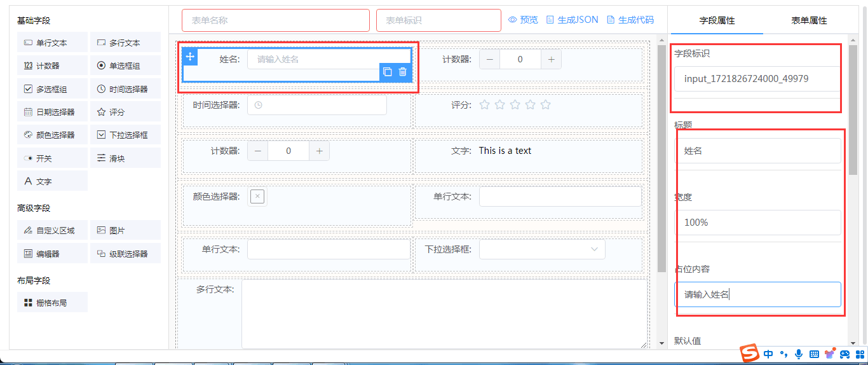Open the 颜色选择器 color swatch
This screenshot has width=868, height=365.
coord(257,196)
